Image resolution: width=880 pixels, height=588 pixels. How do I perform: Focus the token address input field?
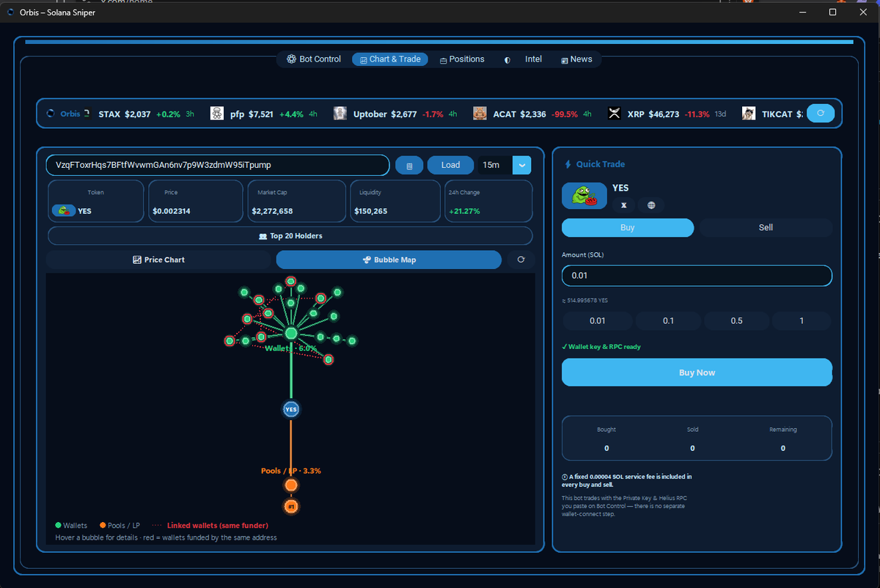tap(217, 165)
